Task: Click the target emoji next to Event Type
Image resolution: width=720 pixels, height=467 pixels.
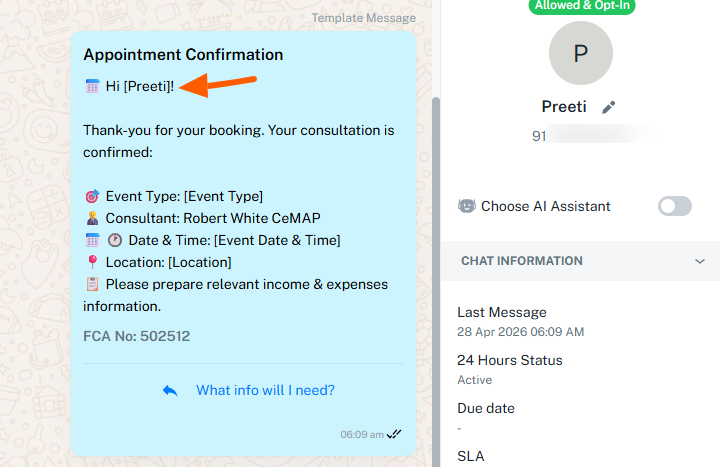Action: coord(92,197)
